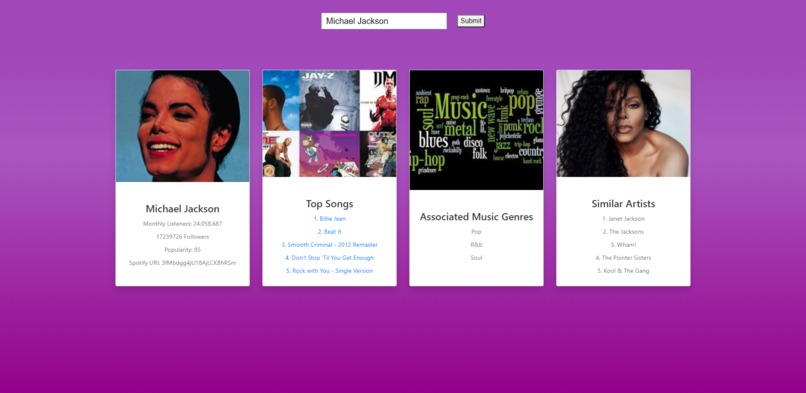Open Smooth Criminal - 2012 Remaster link
806x393 pixels.
[329, 245]
